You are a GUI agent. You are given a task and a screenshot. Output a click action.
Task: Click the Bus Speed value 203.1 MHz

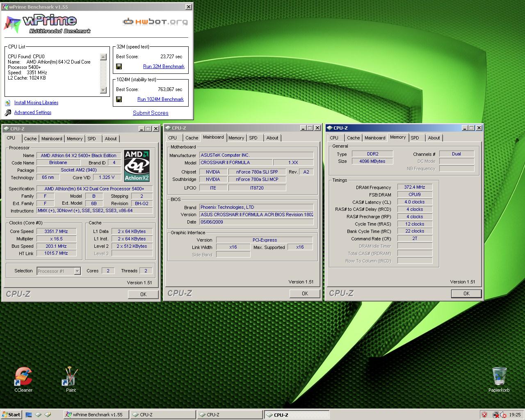tap(56, 246)
